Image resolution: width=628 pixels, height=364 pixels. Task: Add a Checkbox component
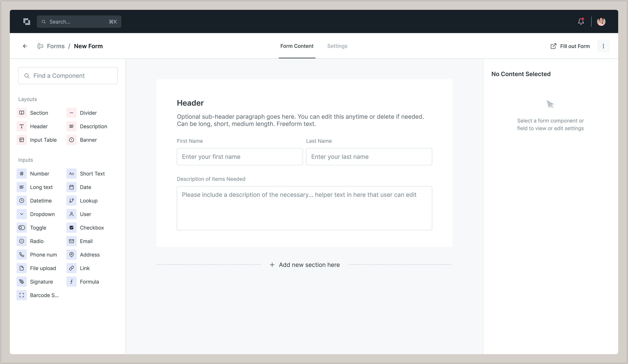(85, 228)
